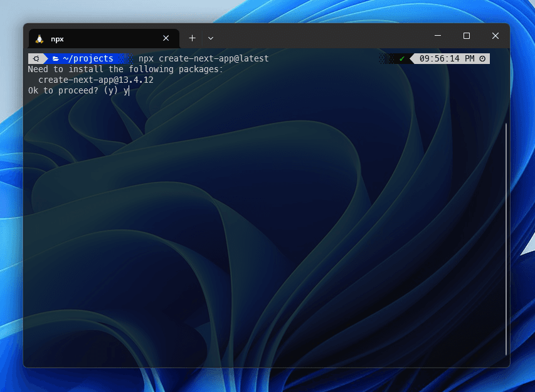This screenshot has width=535, height=392.
Task: Click the 'Need to install the following packages' line
Action: 125,69
